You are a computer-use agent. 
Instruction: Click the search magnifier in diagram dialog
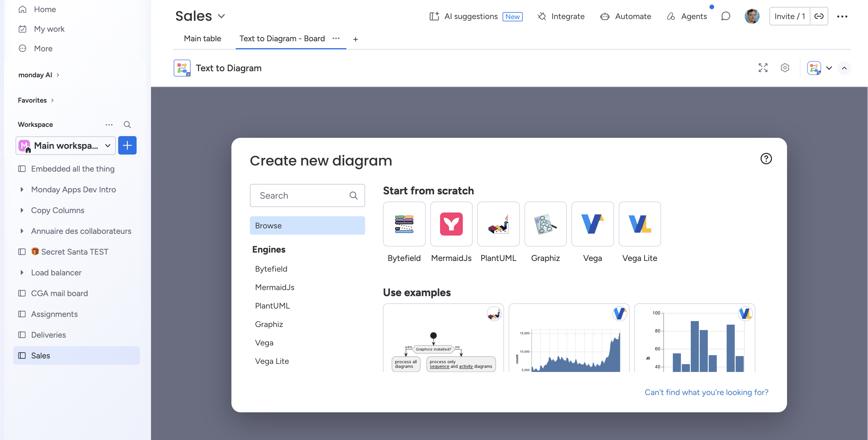click(x=354, y=195)
